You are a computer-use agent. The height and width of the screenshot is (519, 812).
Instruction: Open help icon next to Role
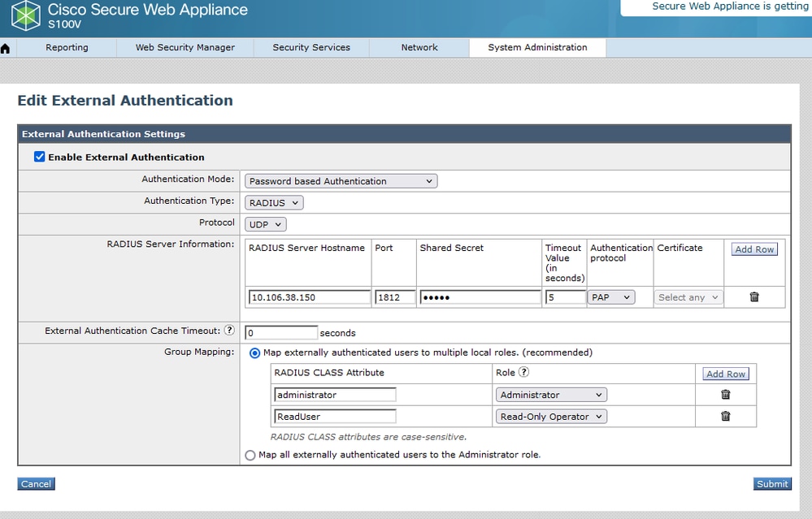pyautogui.click(x=524, y=372)
